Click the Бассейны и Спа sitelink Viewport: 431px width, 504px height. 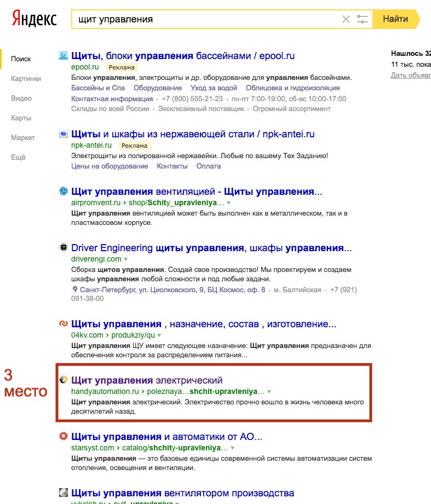coord(98,88)
